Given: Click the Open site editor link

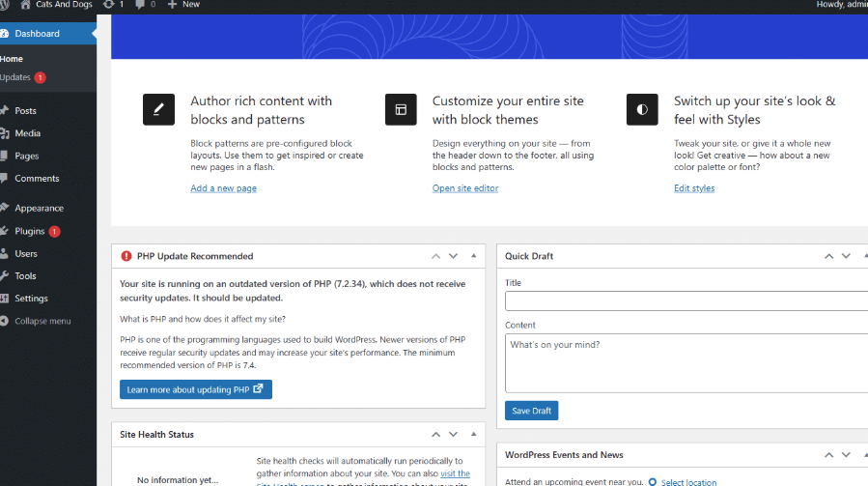Looking at the screenshot, I should (x=465, y=187).
